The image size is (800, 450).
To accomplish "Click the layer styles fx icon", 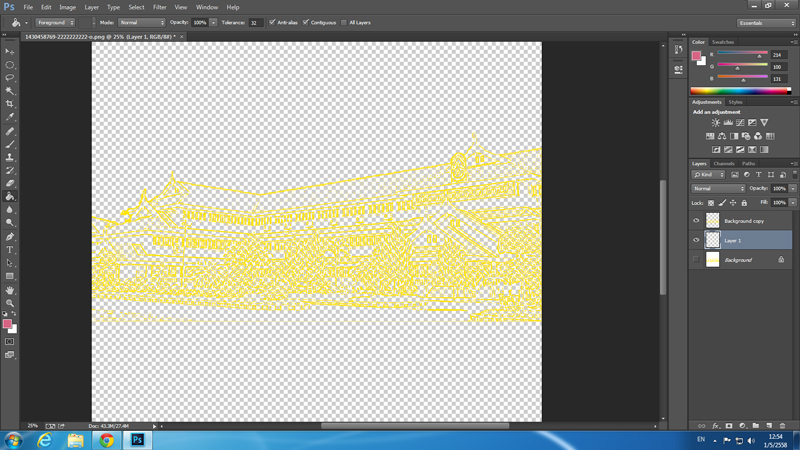I will click(715, 426).
